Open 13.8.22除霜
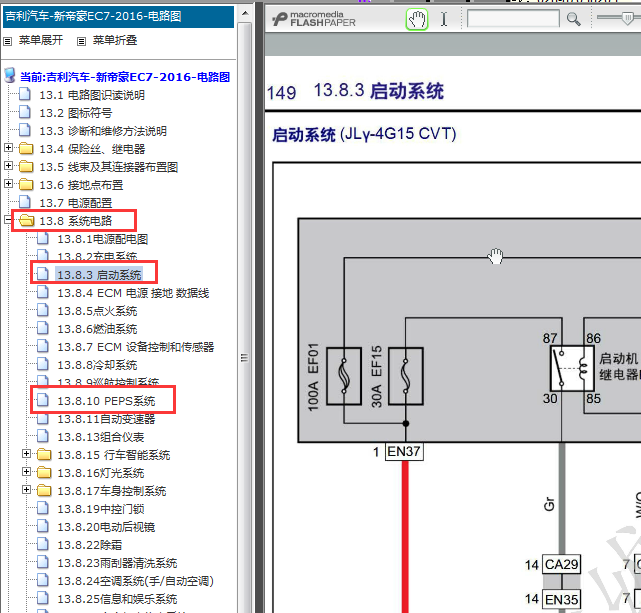This screenshot has height=613, width=641. (x=90, y=545)
